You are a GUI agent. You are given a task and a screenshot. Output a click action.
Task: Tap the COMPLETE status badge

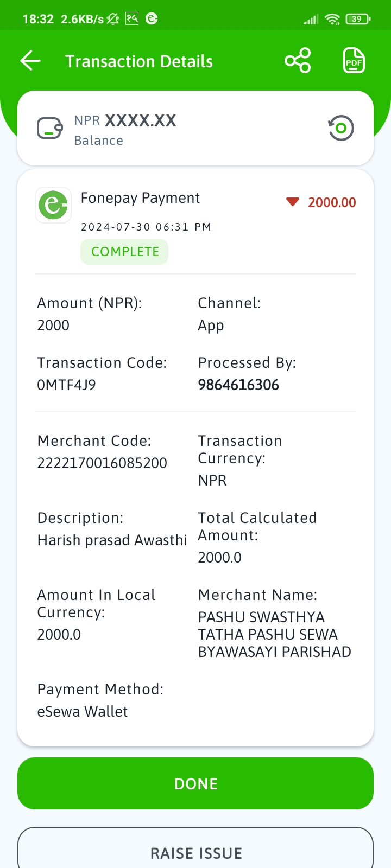pos(124,252)
